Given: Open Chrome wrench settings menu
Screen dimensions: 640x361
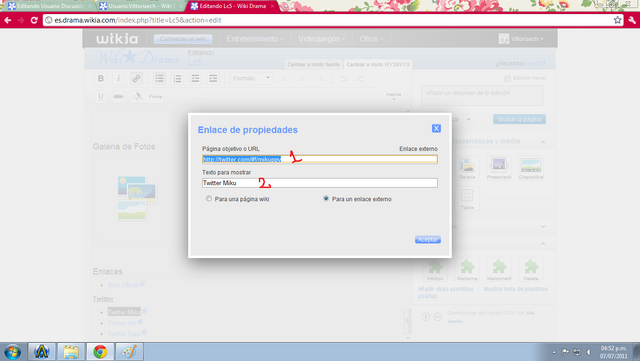Looking at the screenshot, I should (632, 20).
